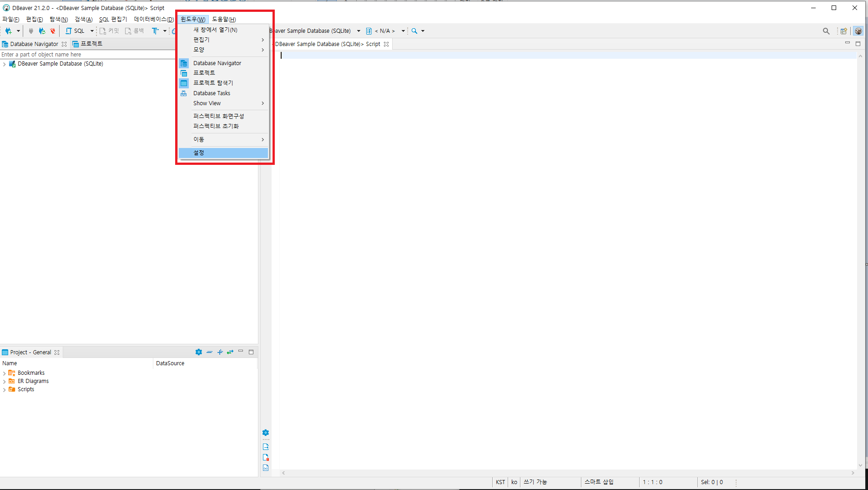Click the object name filter field
Screen dimensions: 868x490
click(x=88, y=55)
